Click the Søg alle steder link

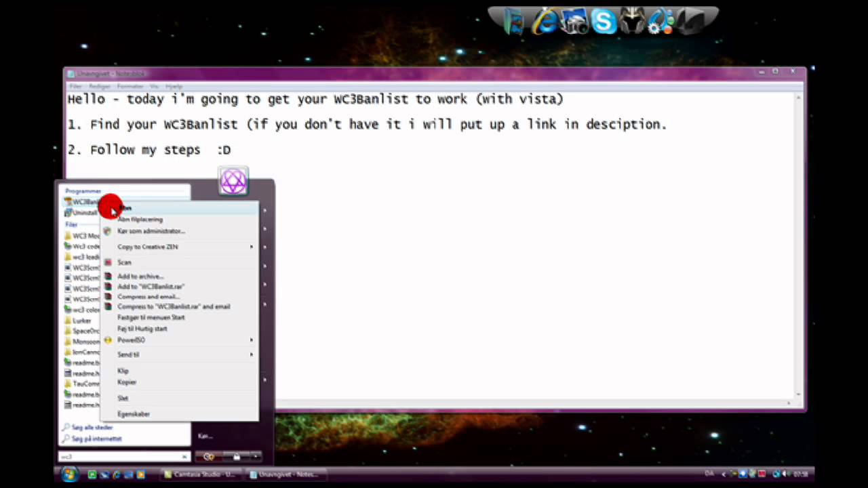click(x=92, y=428)
